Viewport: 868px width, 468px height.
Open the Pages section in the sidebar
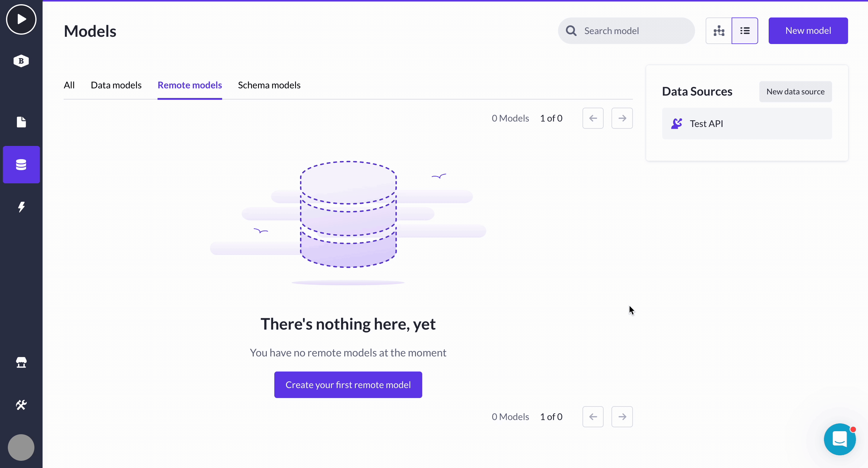click(21, 122)
